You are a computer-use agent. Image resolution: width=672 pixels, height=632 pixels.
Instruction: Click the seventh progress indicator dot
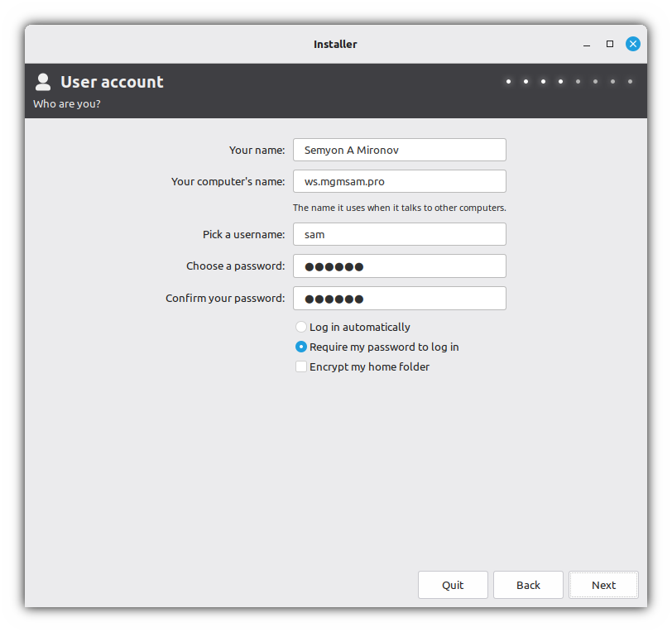point(612,81)
